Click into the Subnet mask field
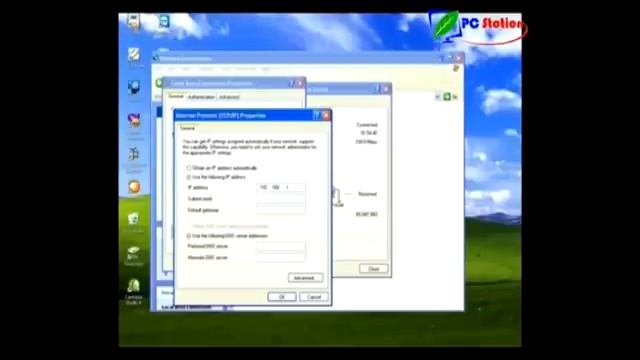 [281, 199]
